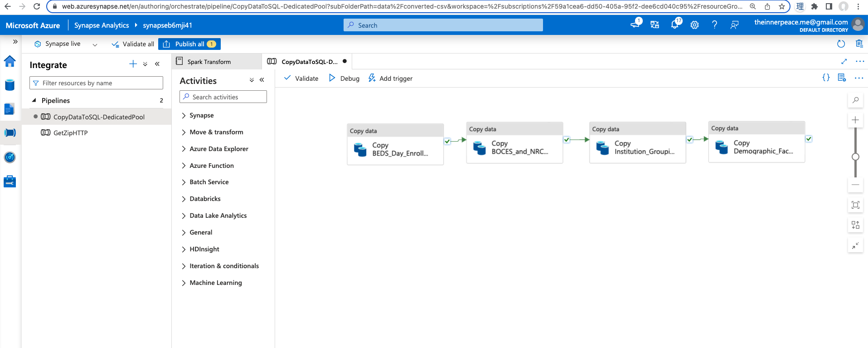Add a new Integrate resource
The width and height of the screenshot is (868, 348).
[133, 64]
